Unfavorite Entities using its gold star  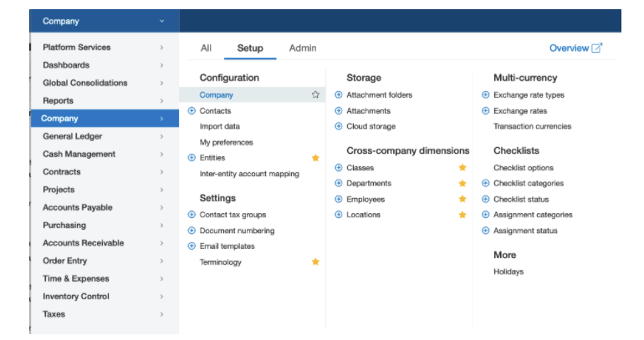point(315,158)
